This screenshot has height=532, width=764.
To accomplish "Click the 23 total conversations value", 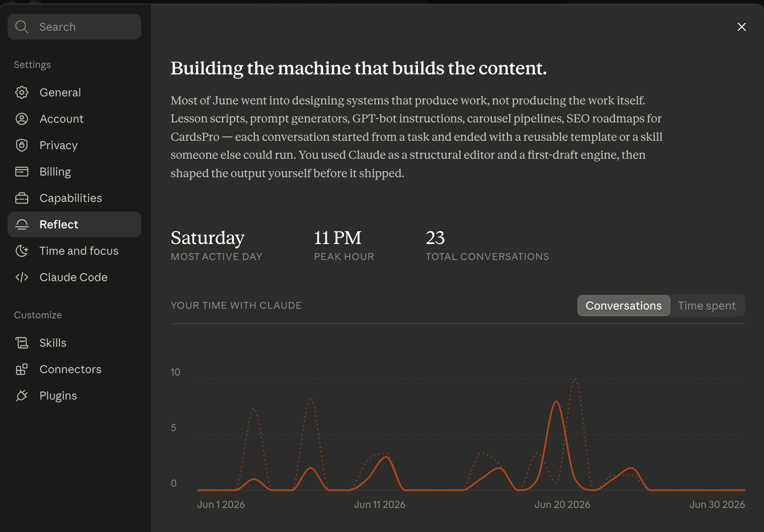I will pyautogui.click(x=435, y=238).
